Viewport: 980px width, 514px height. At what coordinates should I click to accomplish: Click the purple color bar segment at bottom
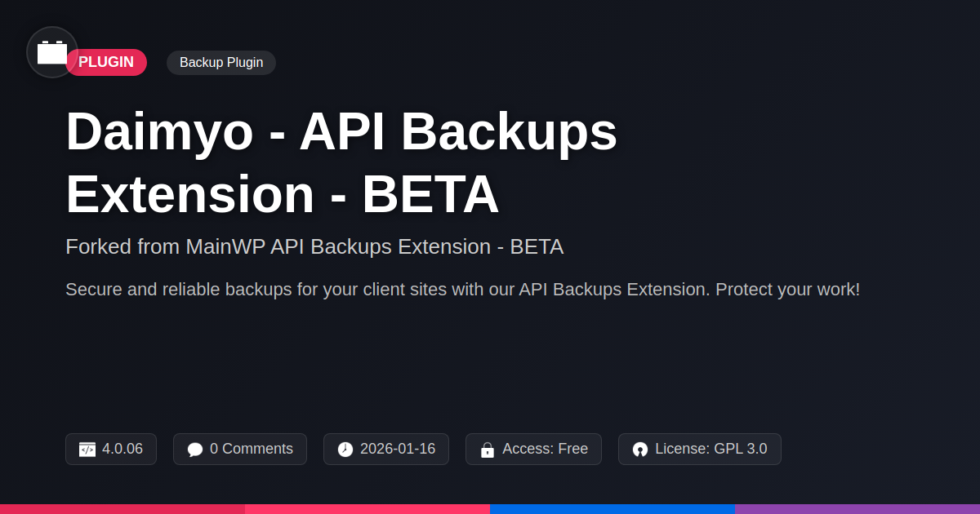pos(857,508)
